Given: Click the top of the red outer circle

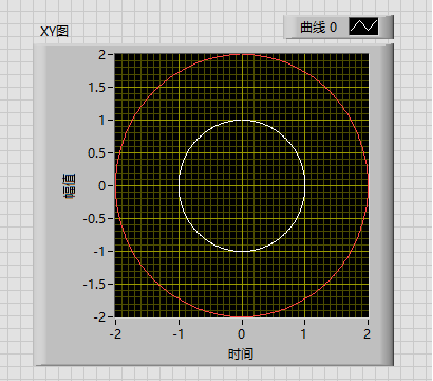Looking at the screenshot, I should (242, 54).
